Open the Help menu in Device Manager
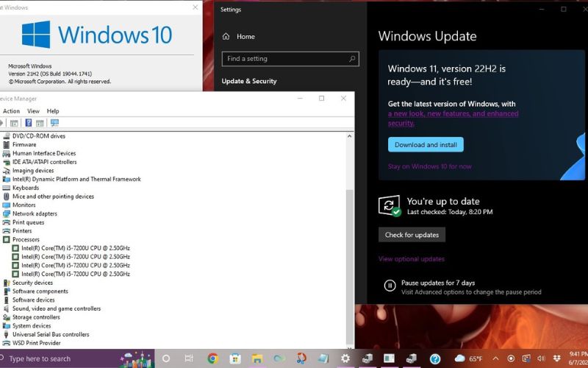The image size is (588, 368). [x=53, y=111]
